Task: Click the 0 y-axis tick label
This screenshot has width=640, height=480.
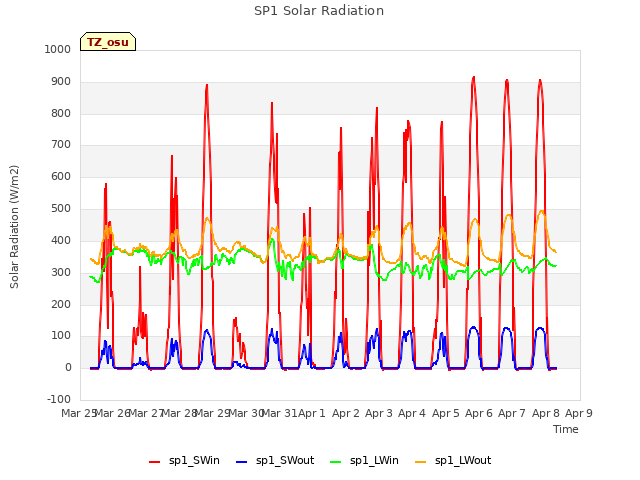Action: [x=68, y=367]
